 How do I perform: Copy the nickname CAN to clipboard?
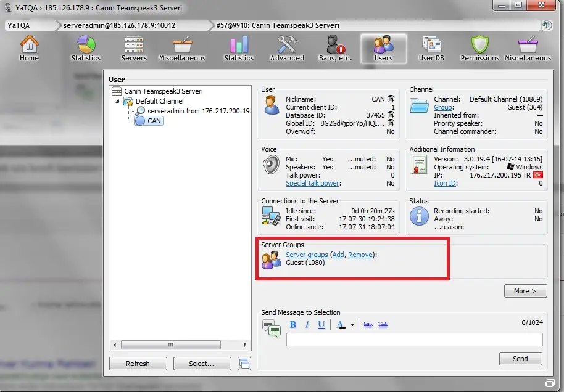tap(391, 99)
